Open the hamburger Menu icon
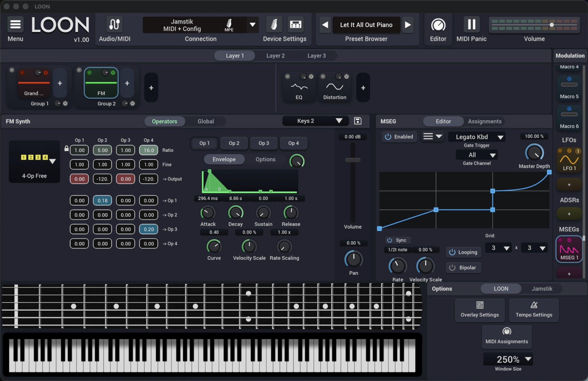 (15, 24)
